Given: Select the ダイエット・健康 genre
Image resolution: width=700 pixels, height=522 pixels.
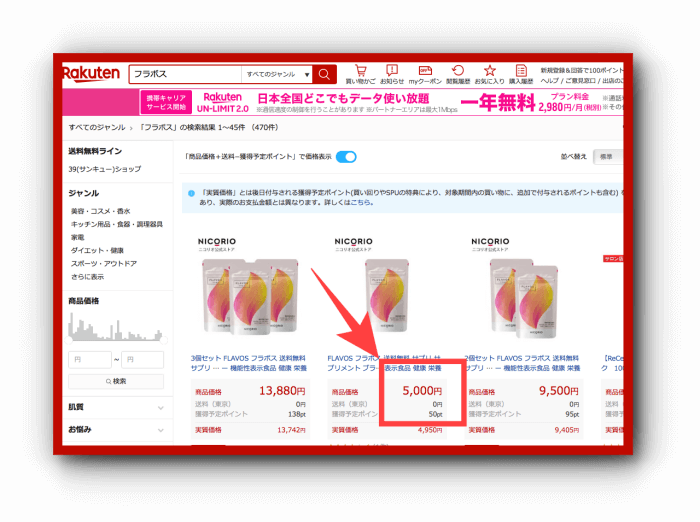Looking at the screenshot, I should click(x=97, y=250).
